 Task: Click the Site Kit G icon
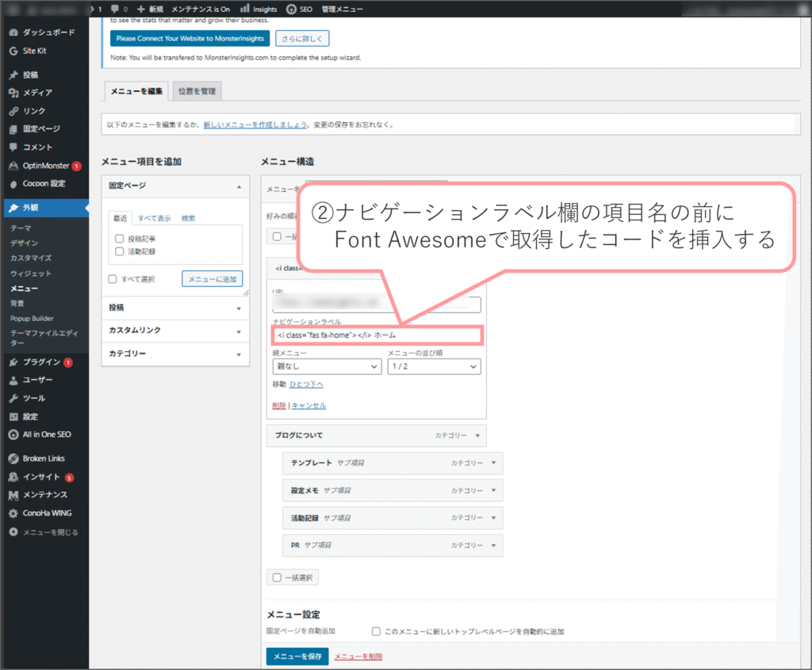(x=13, y=51)
